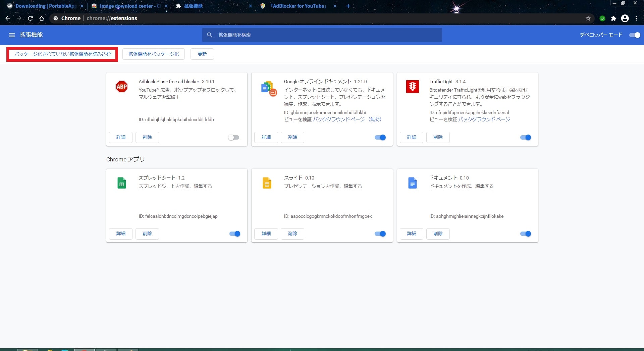Disable Google オフライン ドキュメント toggle
Screen dimensions: 644x351
point(380,137)
